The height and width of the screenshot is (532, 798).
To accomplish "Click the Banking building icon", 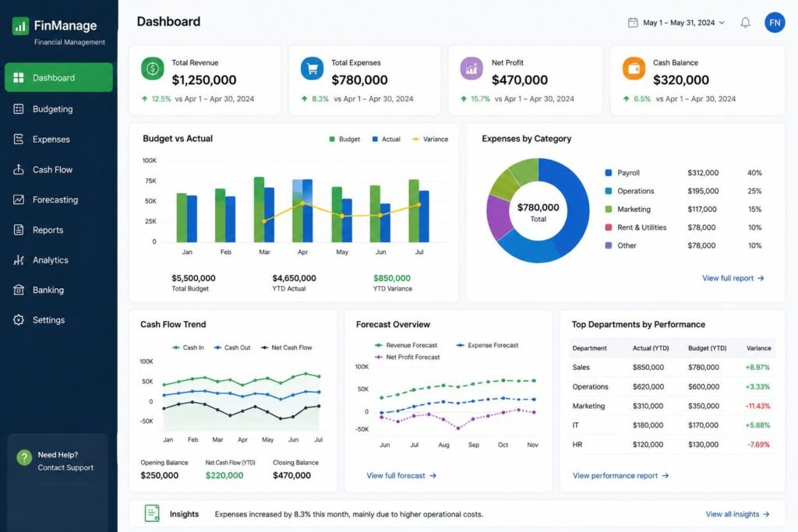I will click(19, 290).
